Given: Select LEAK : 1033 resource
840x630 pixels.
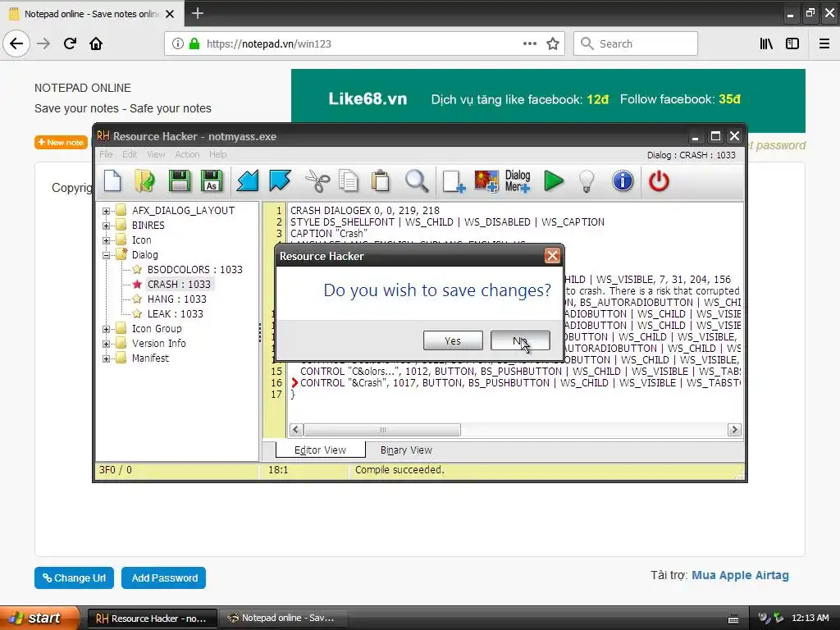Looking at the screenshot, I should tap(176, 314).
